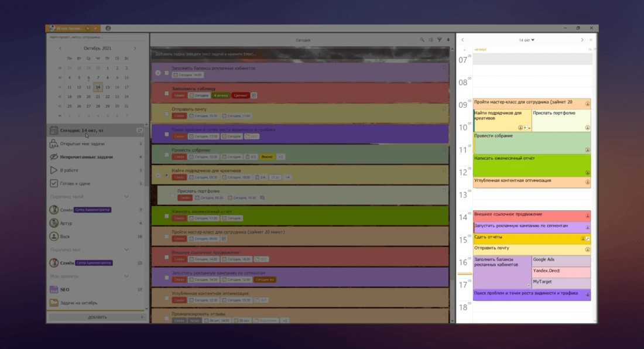644x349 pixels.
Task: Collapse the 'Мои проекты' section chevron
Action: pos(126,276)
